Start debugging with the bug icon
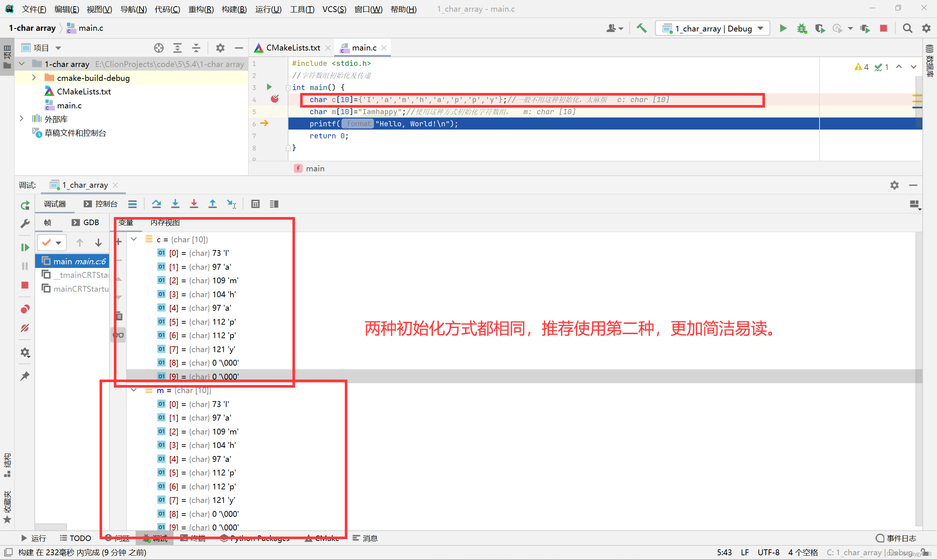The image size is (937, 560). (x=802, y=28)
